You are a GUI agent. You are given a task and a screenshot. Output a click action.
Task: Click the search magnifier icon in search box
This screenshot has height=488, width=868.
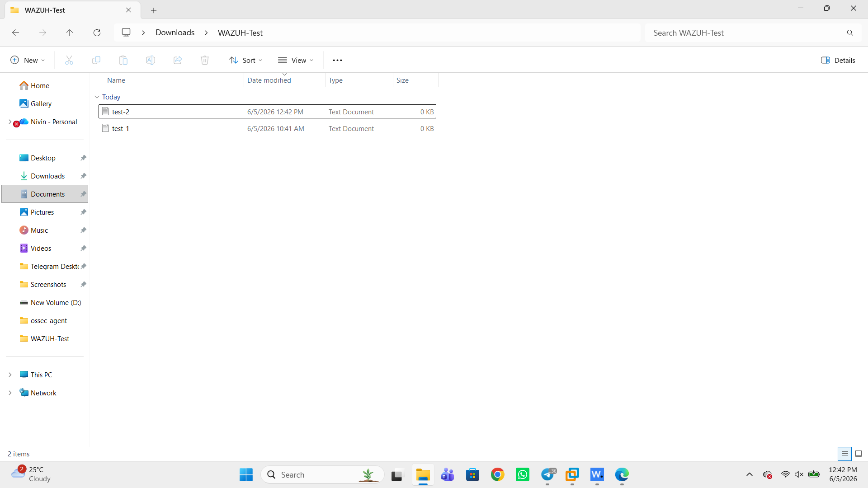850,33
